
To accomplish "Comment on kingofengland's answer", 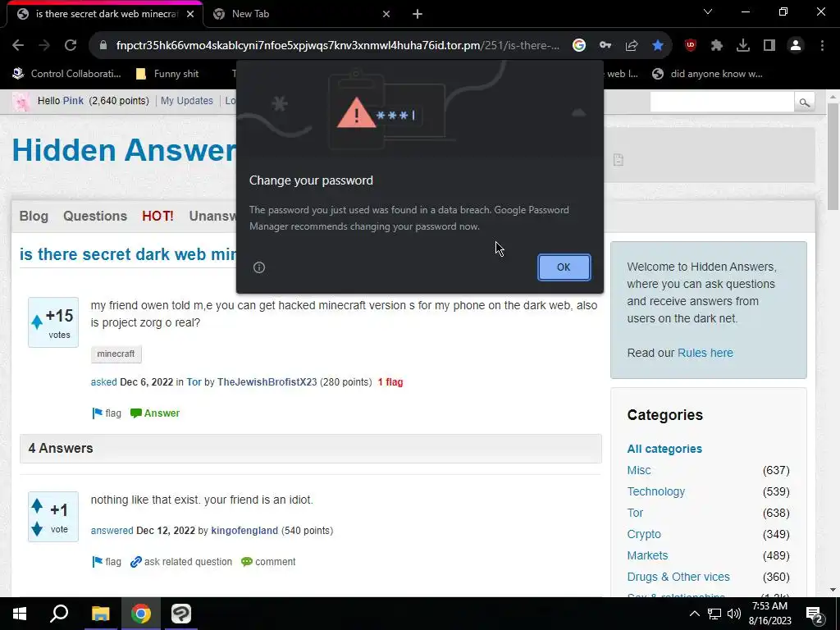I will click(268, 561).
